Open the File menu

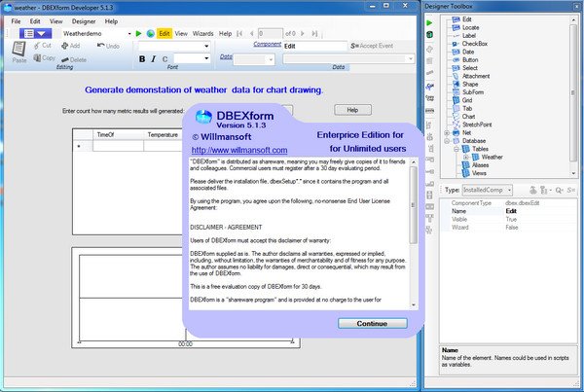click(16, 21)
